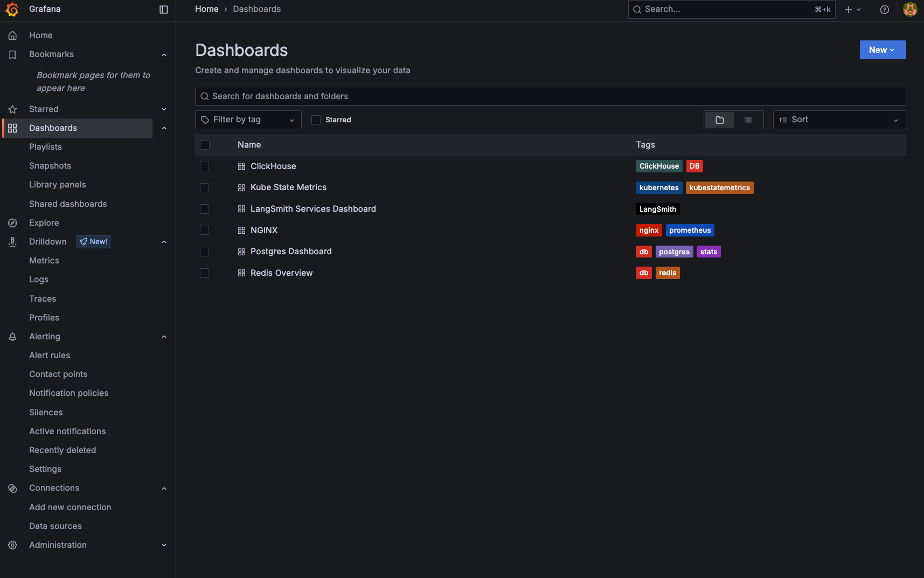Click Search for dashboards and folders field
Viewport: 924px width, 578px height.
[x=550, y=96]
